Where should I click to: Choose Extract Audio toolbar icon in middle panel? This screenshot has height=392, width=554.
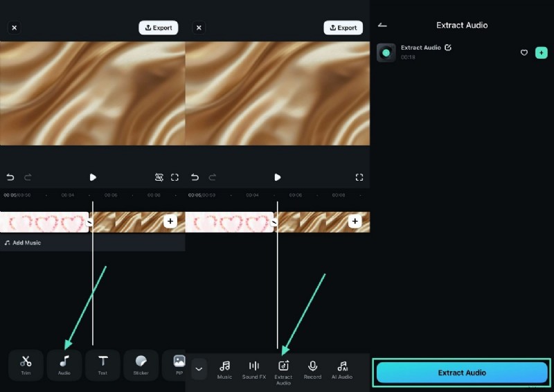point(283,373)
